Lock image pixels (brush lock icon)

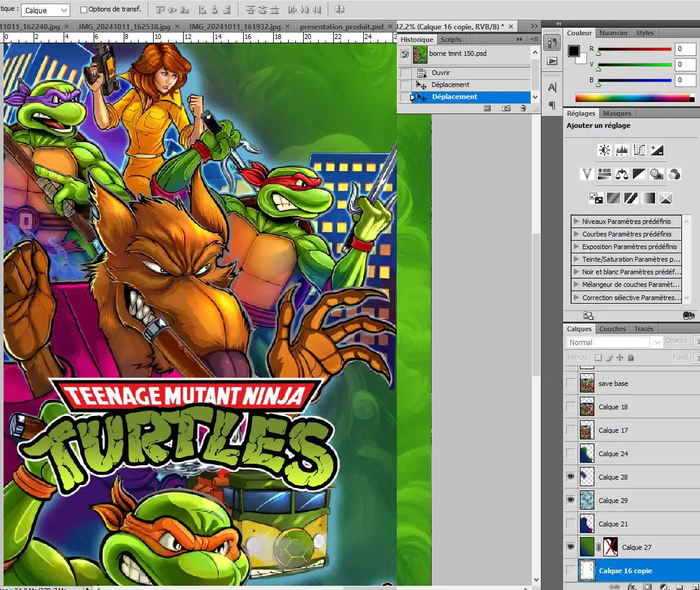pos(609,358)
